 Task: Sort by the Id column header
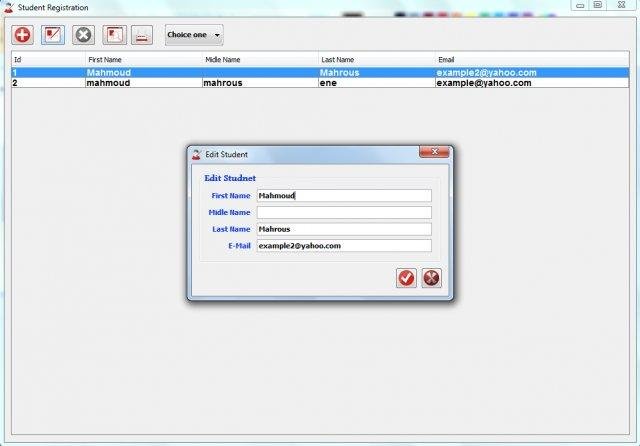coord(48,60)
